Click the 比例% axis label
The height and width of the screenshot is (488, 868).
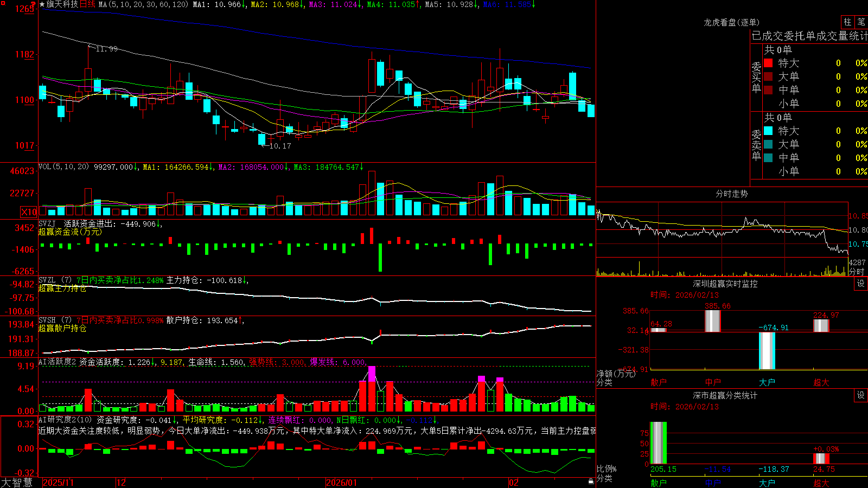click(607, 468)
